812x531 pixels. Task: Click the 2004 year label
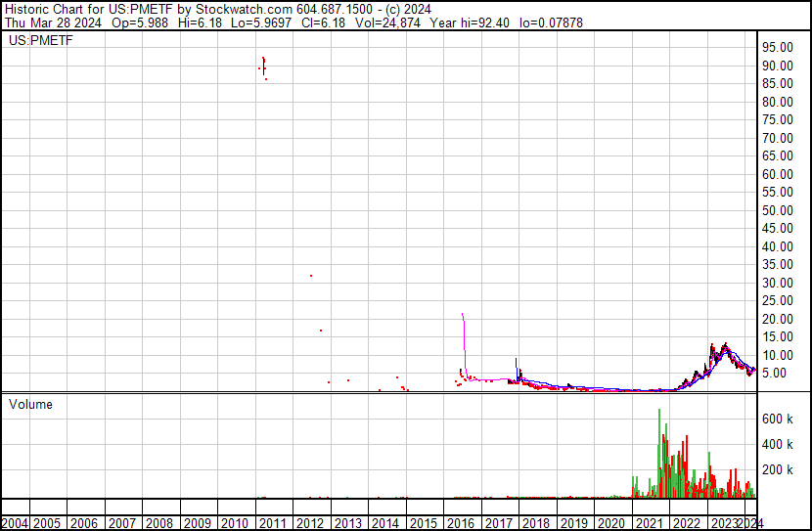tap(14, 523)
